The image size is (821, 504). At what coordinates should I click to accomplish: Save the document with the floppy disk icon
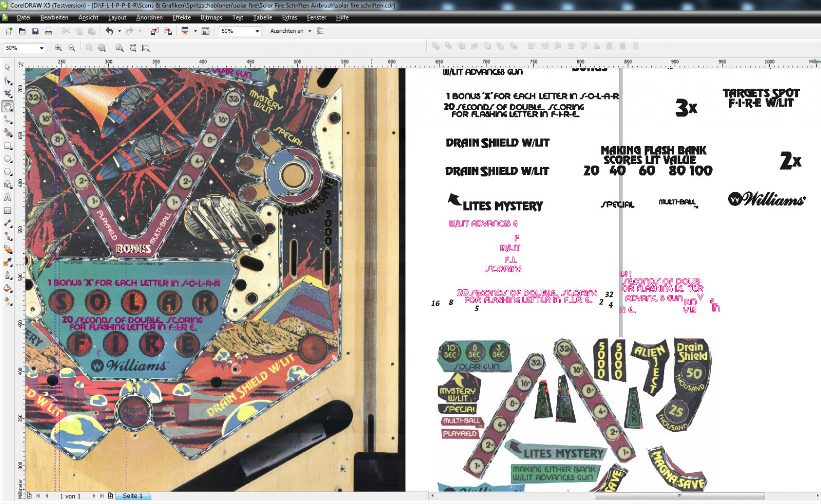(x=35, y=31)
